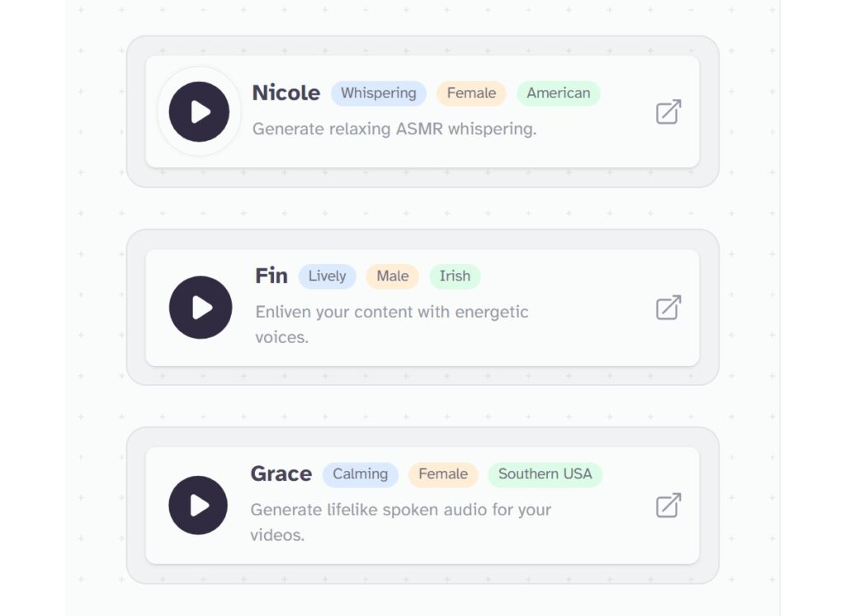Click the name Fin

[271, 275]
